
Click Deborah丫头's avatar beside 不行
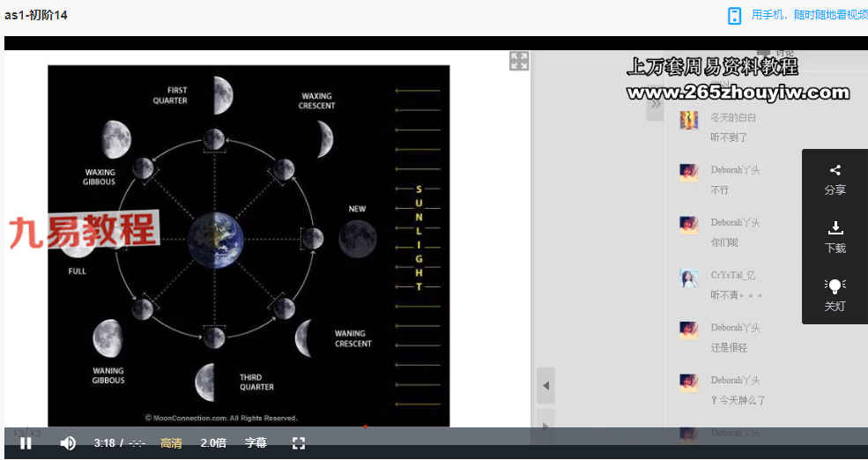[689, 173]
